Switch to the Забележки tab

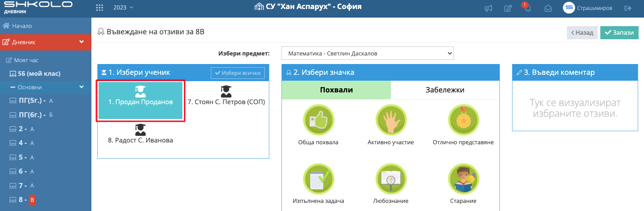[x=445, y=90]
